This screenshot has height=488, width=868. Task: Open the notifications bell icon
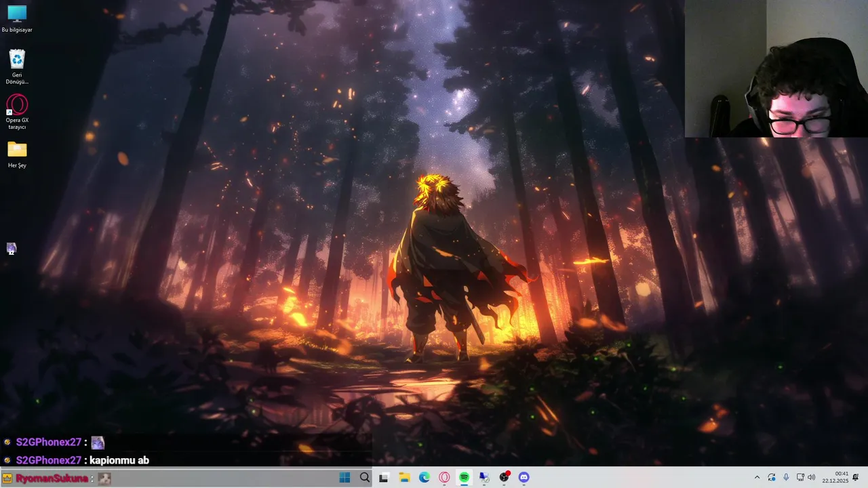coord(856,477)
